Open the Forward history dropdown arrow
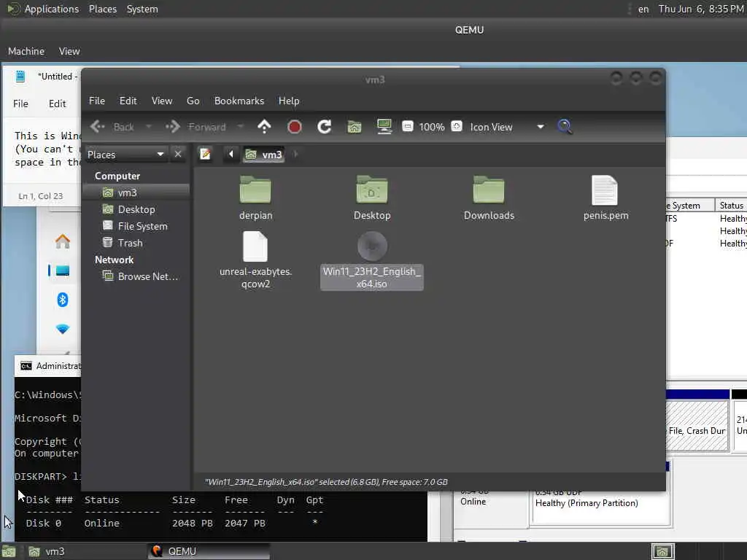The height and width of the screenshot is (560, 747). pos(240,127)
